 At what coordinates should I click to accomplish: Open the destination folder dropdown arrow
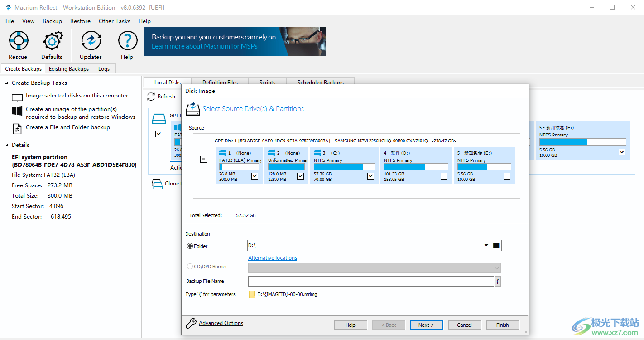coord(486,245)
